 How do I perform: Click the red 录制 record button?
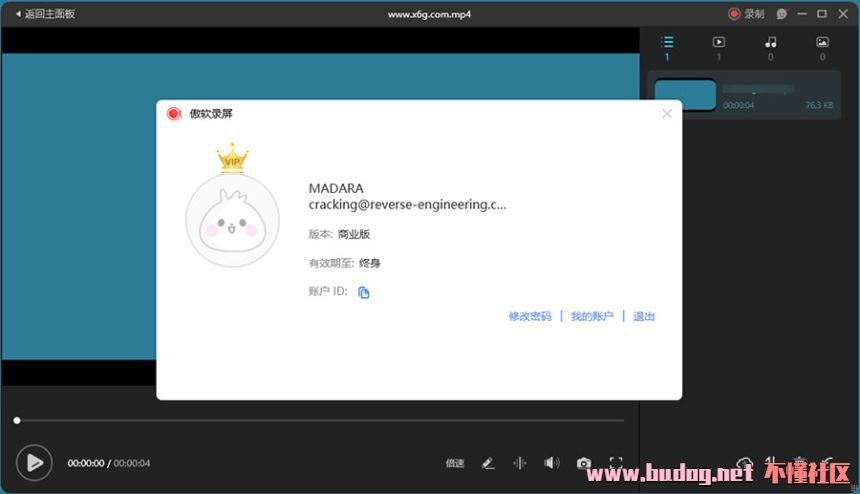746,14
